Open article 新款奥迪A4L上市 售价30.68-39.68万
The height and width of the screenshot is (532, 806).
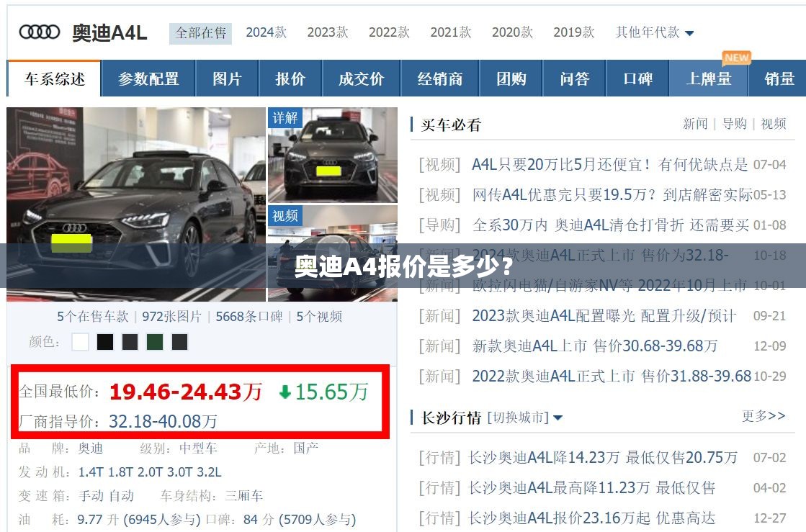(x=595, y=346)
